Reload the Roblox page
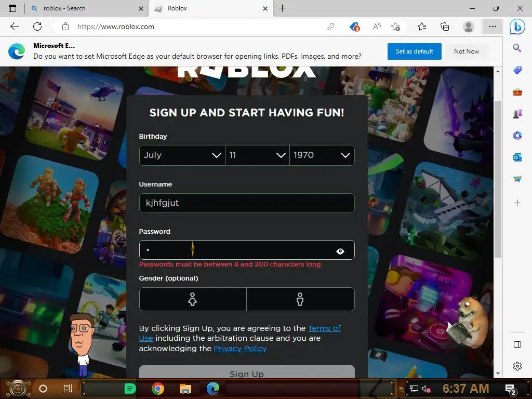Image resolution: width=532 pixels, height=399 pixels. click(37, 26)
